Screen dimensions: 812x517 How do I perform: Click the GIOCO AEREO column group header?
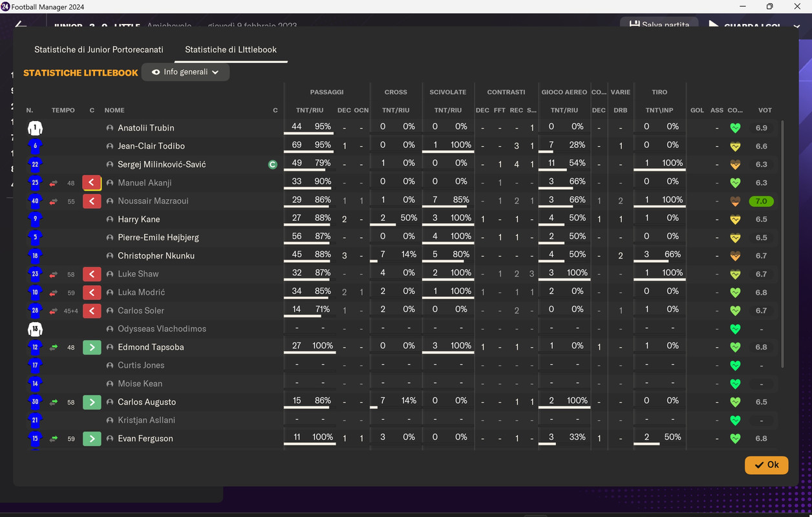point(564,92)
